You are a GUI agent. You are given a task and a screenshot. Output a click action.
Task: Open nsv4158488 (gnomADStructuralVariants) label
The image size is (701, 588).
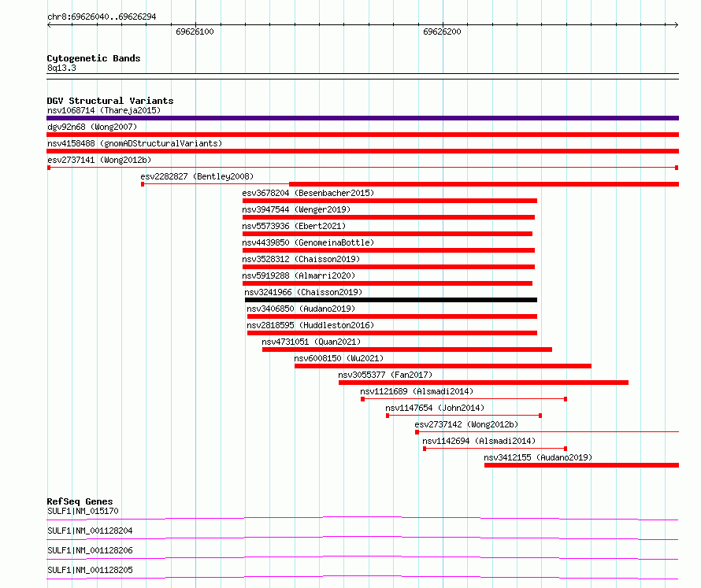135,143
